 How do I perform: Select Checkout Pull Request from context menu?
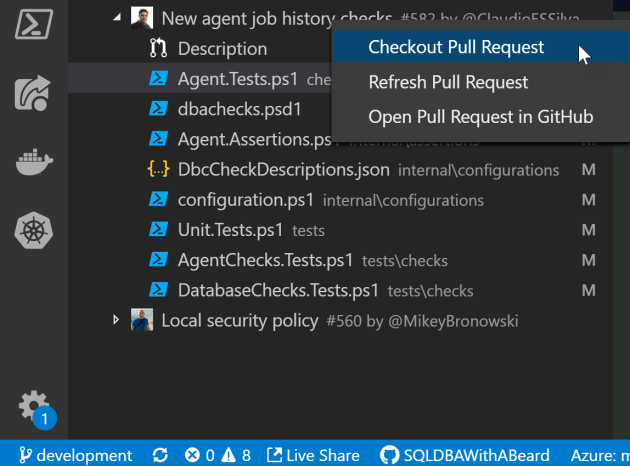(456, 47)
